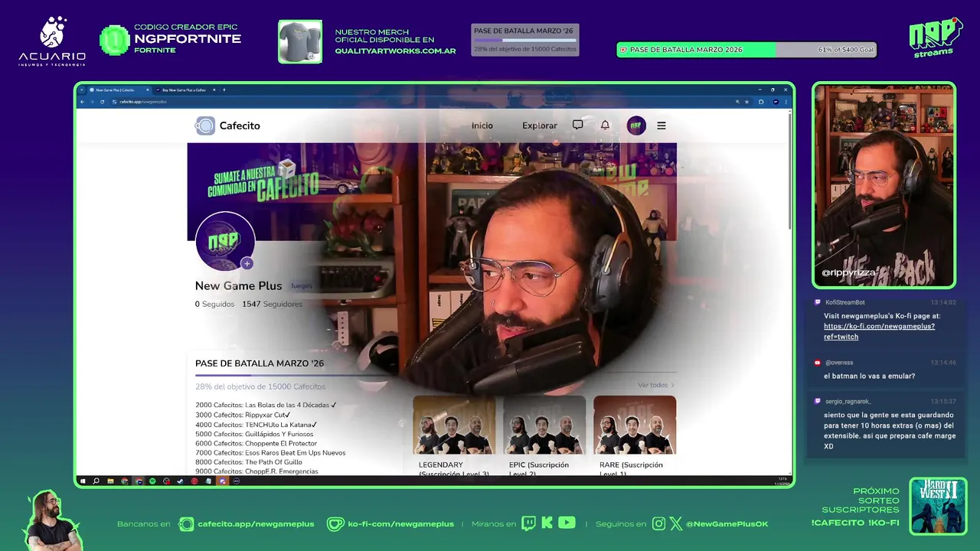This screenshot has height=551, width=980.
Task: Go to Inicio in Cafecito navbar
Action: 482,126
